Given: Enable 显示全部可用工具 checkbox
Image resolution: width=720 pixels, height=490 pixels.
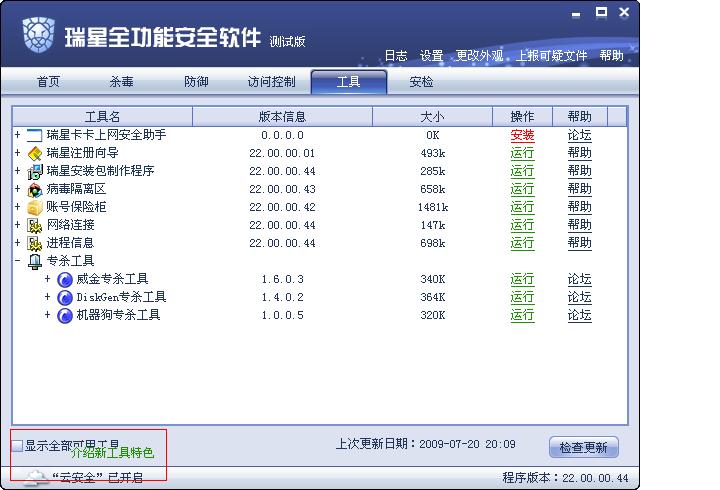Looking at the screenshot, I should pos(17,445).
